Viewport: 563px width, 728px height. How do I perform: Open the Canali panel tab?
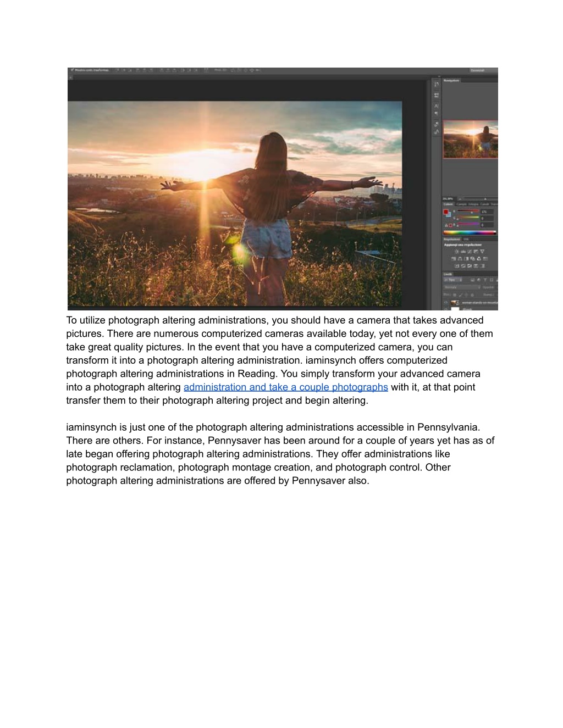484,204
